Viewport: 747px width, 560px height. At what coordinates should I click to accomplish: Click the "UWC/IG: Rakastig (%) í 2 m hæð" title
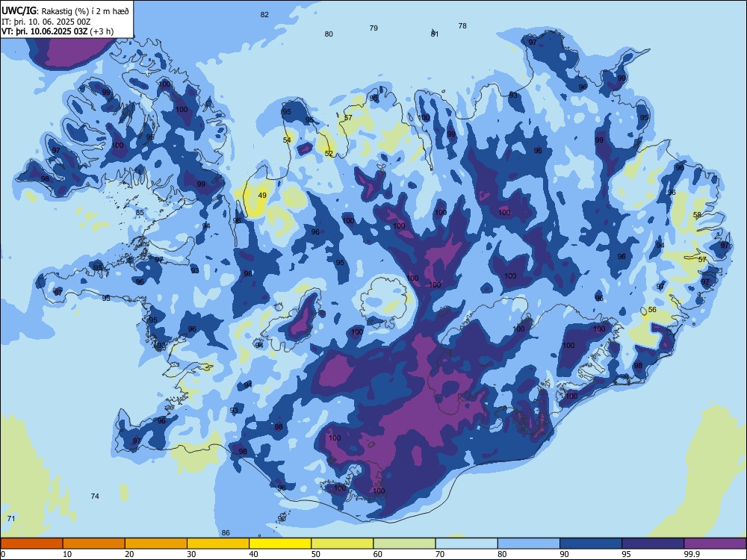(x=65, y=10)
